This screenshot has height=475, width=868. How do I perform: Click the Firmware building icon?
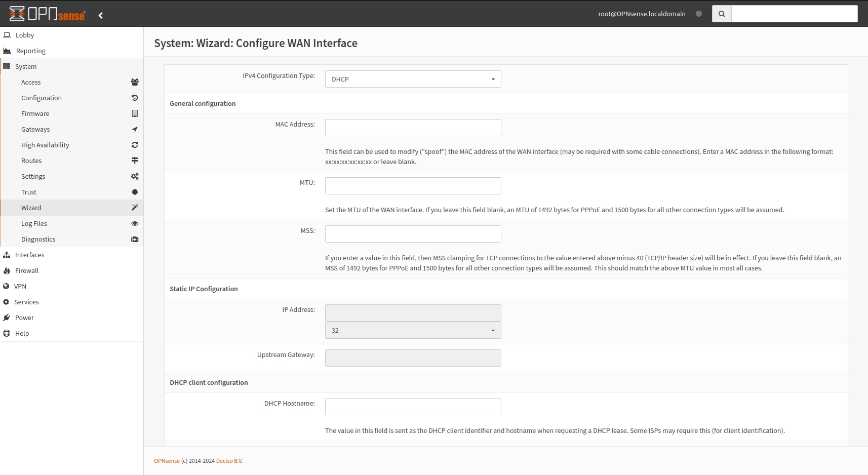tap(135, 113)
